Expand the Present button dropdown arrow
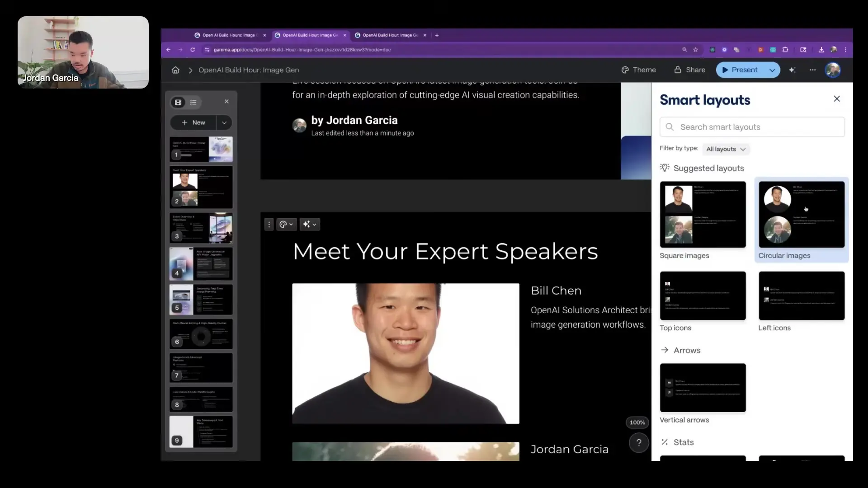Image resolution: width=868 pixels, height=488 pixels. point(772,70)
